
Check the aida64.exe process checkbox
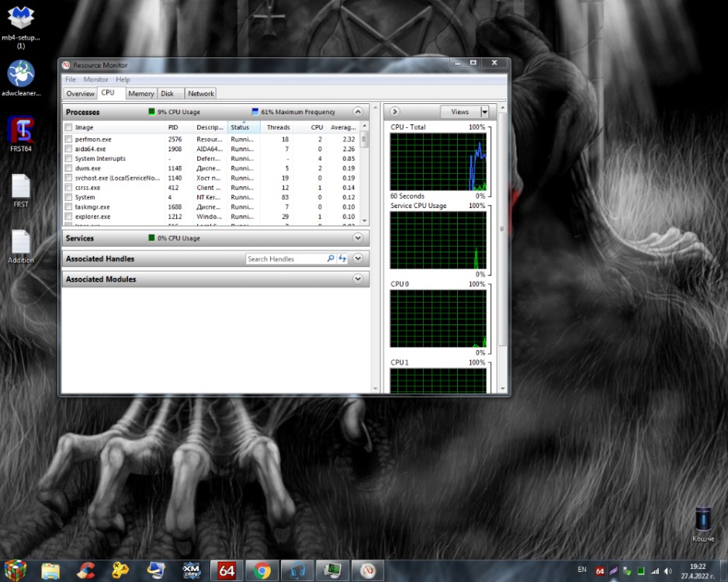tap(69, 149)
